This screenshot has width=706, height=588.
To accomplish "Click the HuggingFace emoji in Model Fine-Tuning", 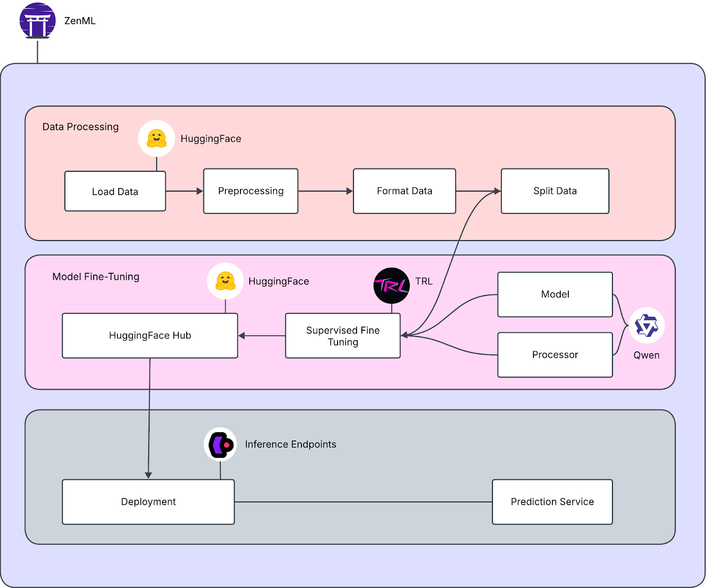I will click(225, 281).
